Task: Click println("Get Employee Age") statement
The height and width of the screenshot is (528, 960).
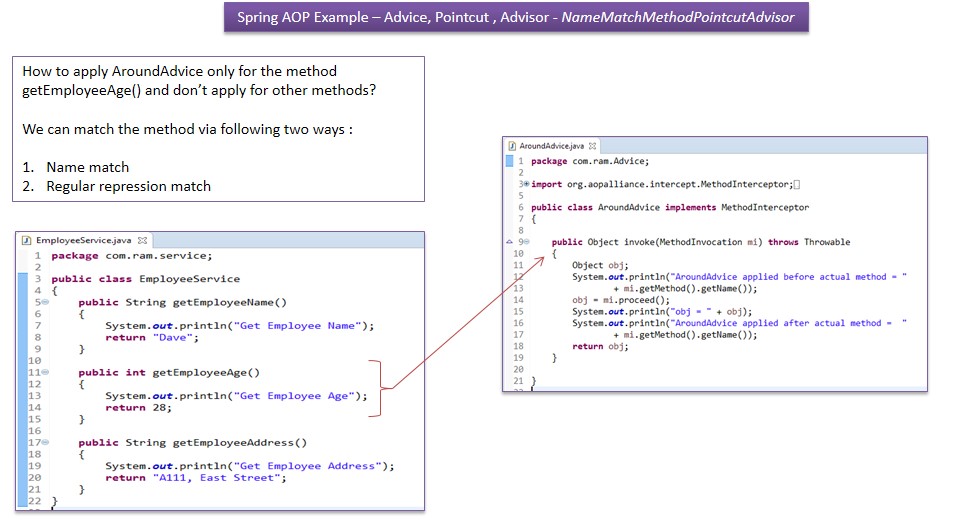Action: tap(236, 396)
